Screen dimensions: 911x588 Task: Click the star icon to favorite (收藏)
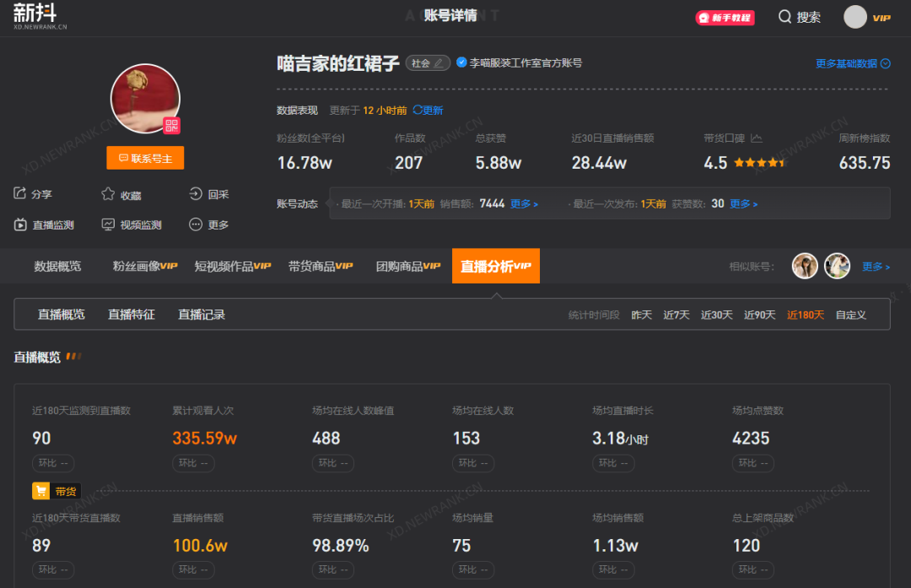(x=108, y=194)
